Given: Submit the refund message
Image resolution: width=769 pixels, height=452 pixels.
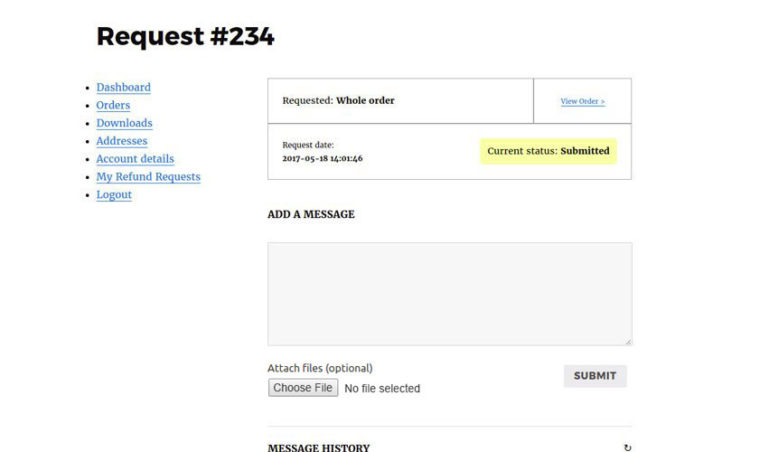Looking at the screenshot, I should coord(595,376).
